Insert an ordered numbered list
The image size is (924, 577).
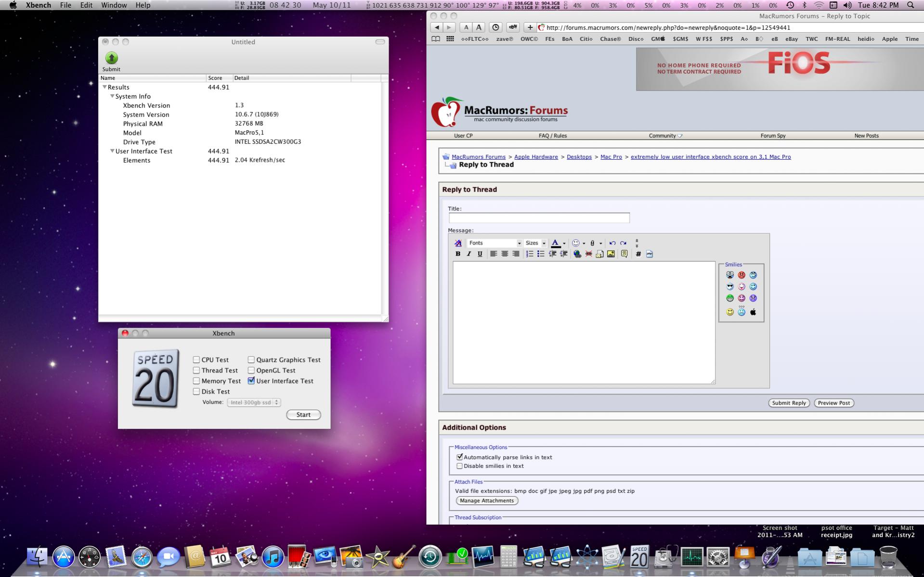(x=530, y=254)
